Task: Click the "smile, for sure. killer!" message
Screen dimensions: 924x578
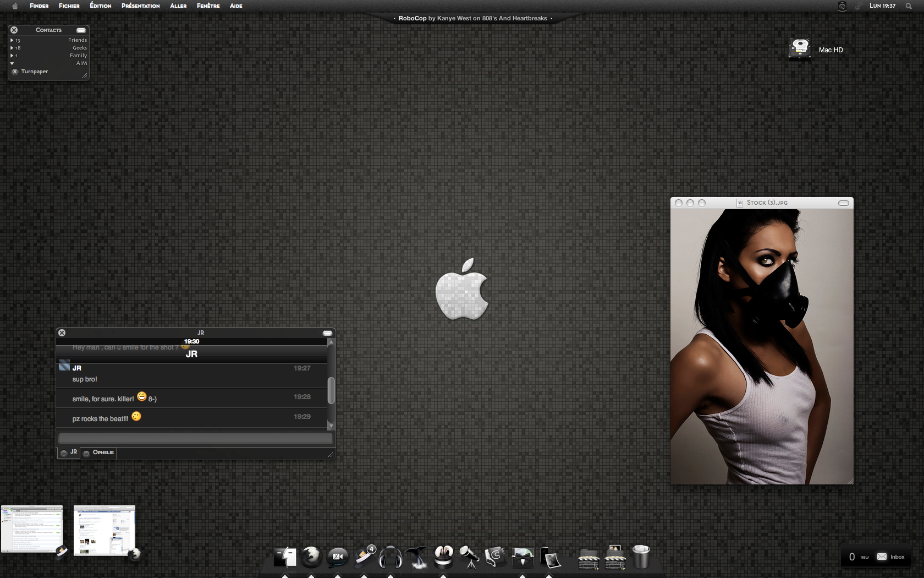Action: click(103, 399)
